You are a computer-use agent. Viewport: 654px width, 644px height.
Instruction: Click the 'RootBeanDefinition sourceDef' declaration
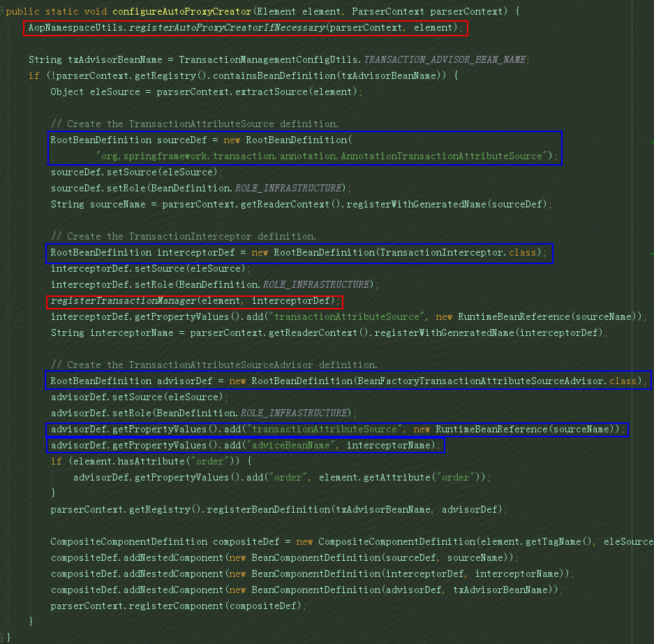point(128,140)
